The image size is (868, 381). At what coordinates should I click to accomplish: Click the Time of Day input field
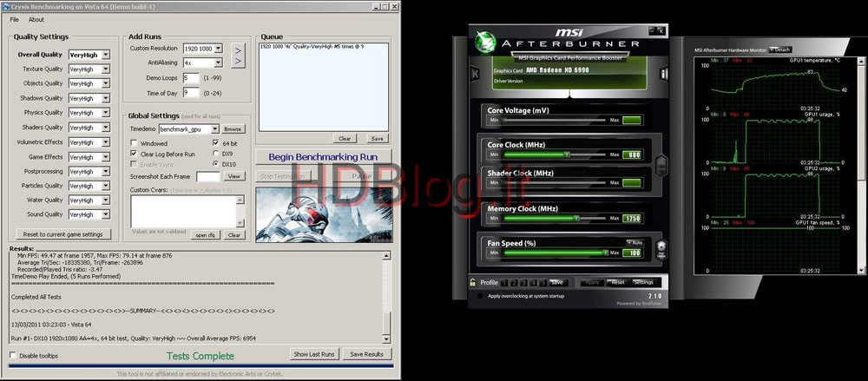(191, 93)
